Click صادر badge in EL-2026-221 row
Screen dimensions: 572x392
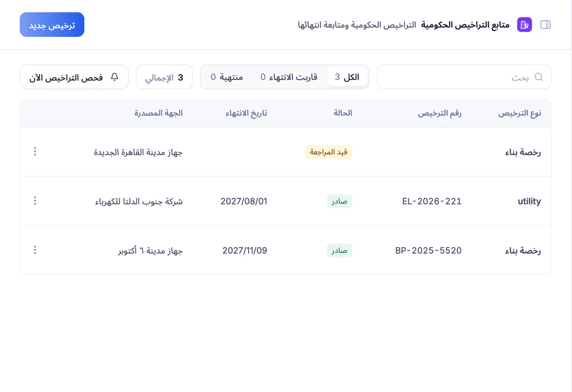click(x=340, y=201)
